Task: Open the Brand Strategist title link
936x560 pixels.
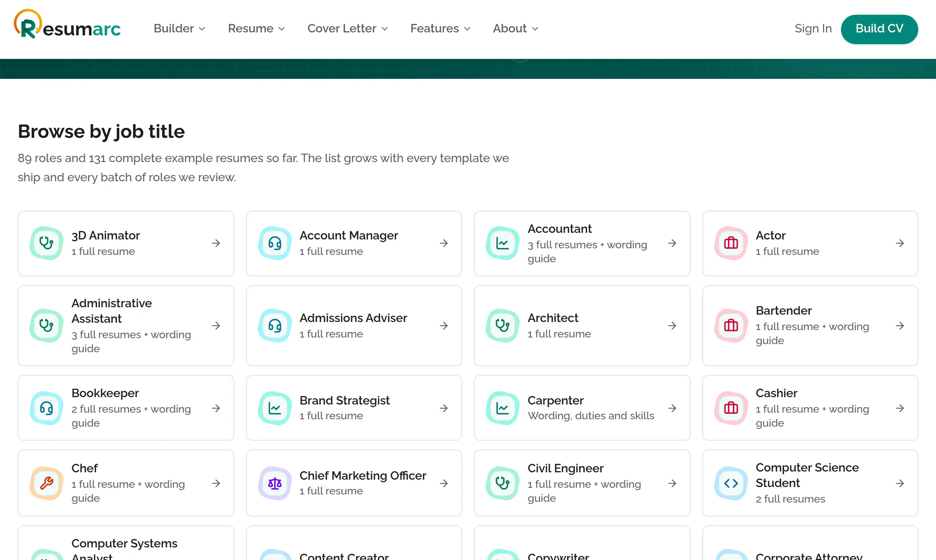Action: click(x=344, y=400)
